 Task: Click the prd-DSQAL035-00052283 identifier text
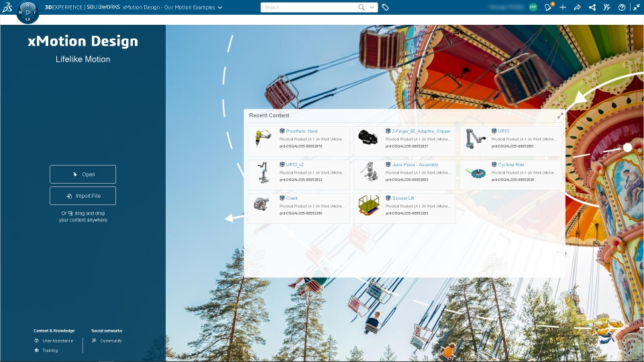pos(407,213)
